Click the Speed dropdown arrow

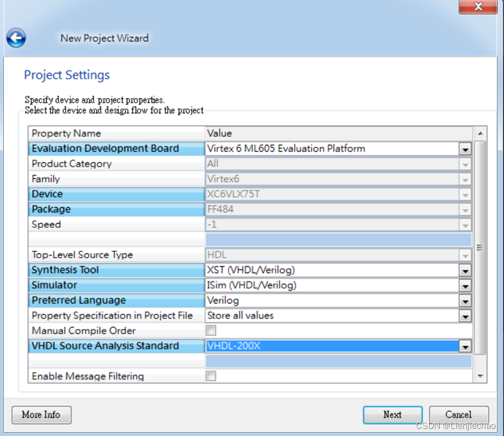point(465,225)
